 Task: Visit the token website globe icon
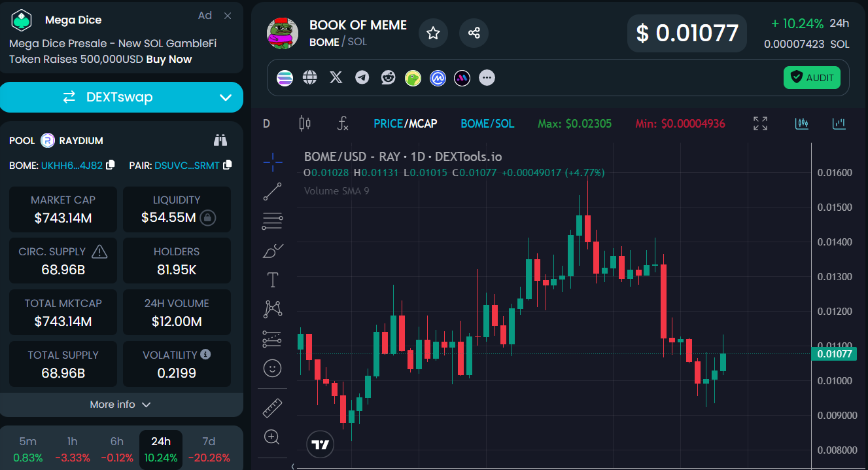(310, 78)
